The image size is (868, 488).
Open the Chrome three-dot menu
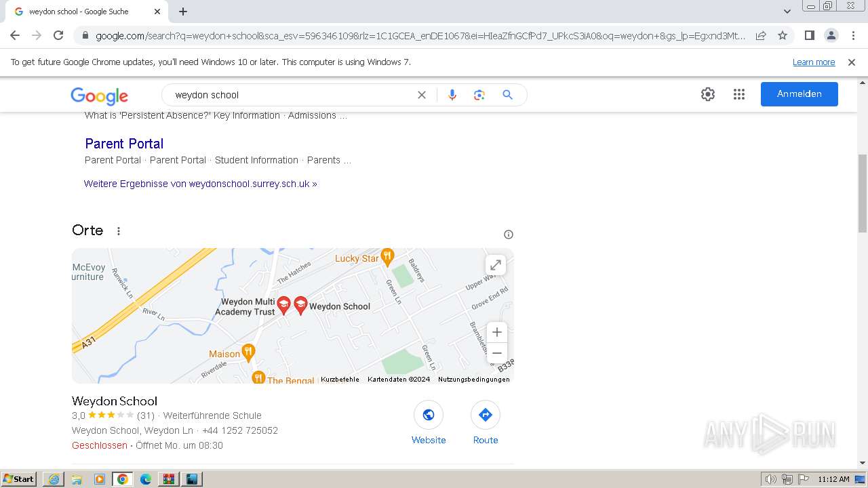click(853, 35)
